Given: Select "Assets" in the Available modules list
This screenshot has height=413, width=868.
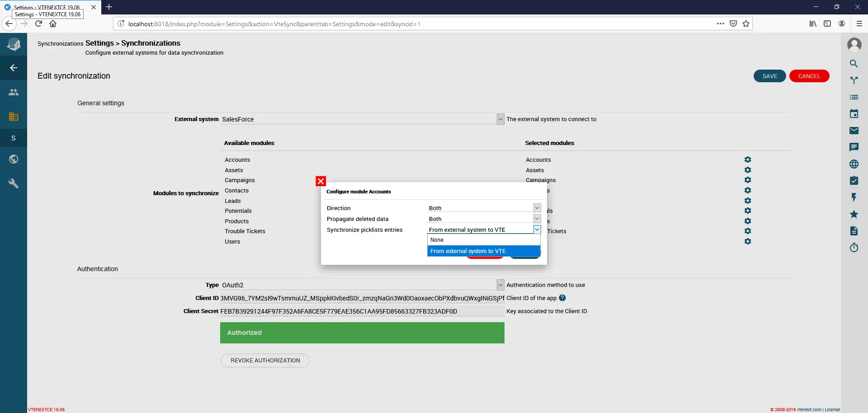Looking at the screenshot, I should (234, 170).
